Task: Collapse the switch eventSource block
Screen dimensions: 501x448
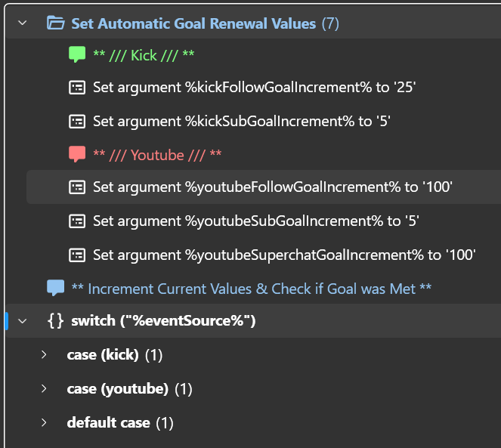Action: coord(22,322)
